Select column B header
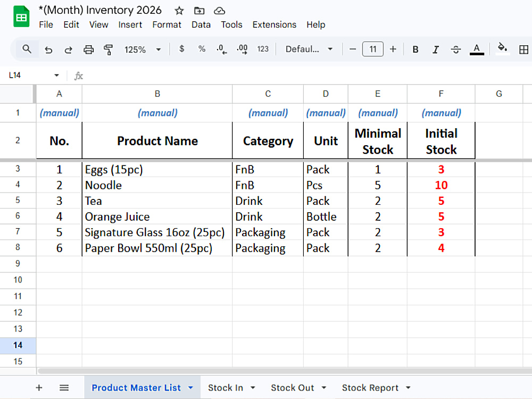This screenshot has width=532, height=399. click(157, 94)
